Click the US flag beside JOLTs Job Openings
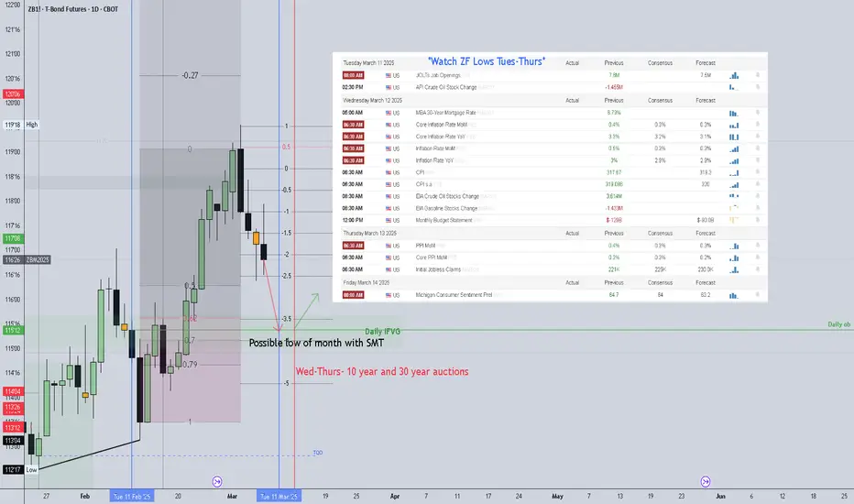This screenshot has width=854, height=504. 389,76
